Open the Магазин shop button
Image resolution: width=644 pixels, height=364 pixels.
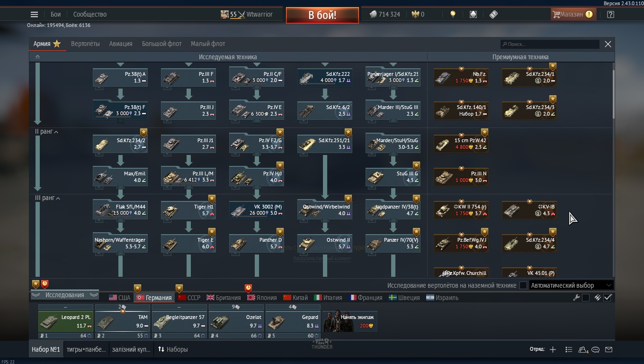click(x=572, y=14)
